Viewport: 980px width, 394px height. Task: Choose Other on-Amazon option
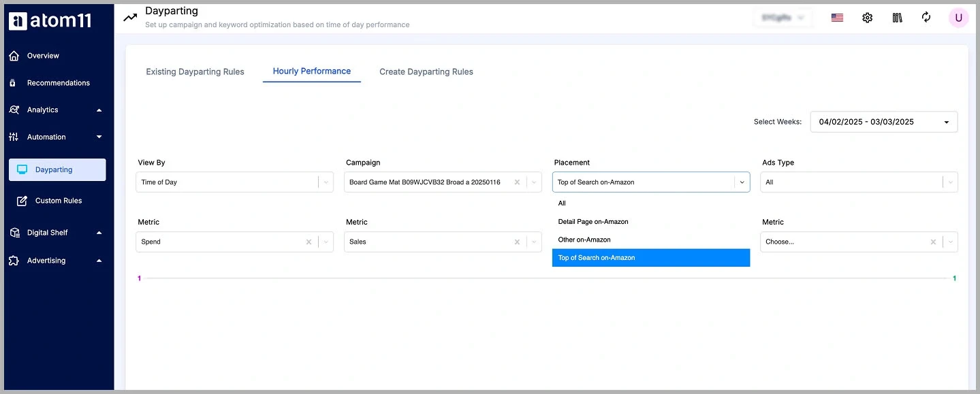651,240
